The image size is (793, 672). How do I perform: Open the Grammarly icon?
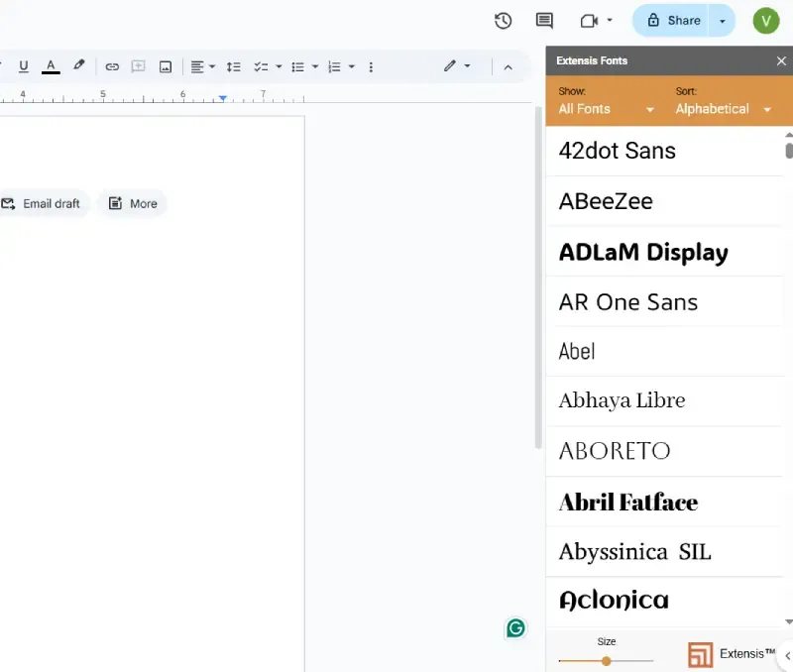click(515, 628)
